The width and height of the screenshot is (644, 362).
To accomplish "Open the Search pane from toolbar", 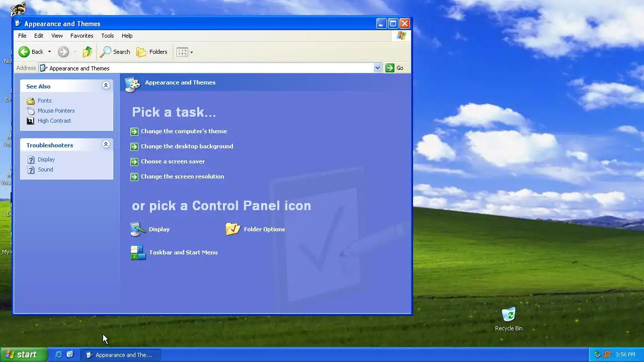I will point(115,52).
